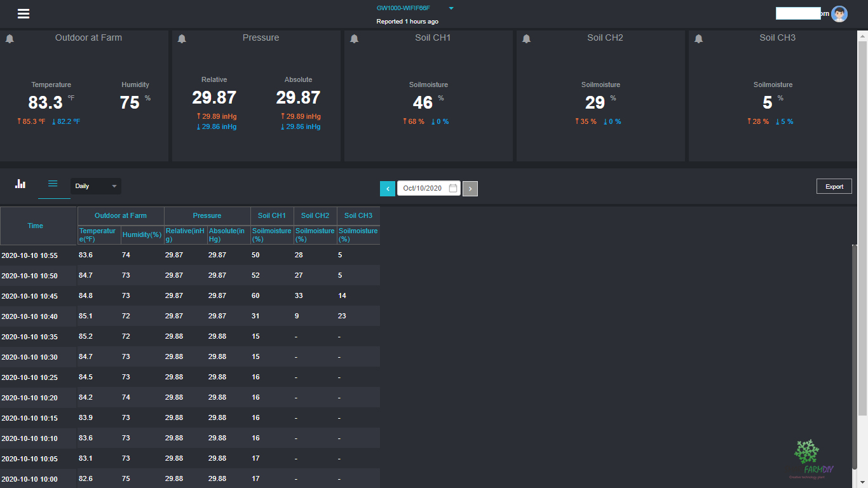
Task: Toggle the Soil CH2 alert bell
Action: click(x=526, y=39)
